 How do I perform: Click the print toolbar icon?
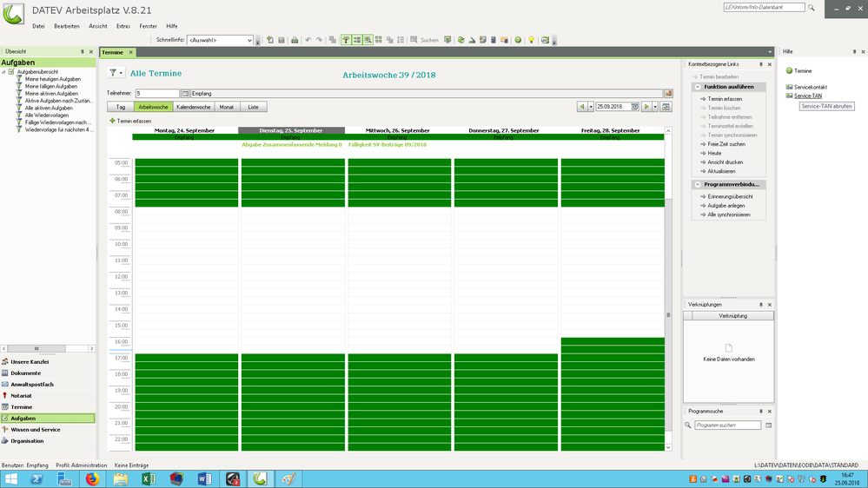click(x=295, y=40)
